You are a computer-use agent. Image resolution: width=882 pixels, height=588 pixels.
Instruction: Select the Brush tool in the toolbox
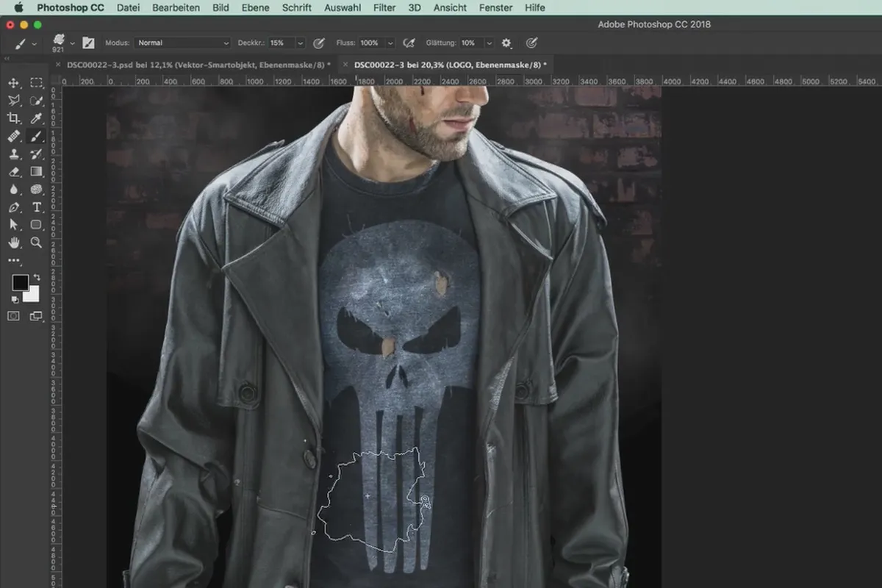pos(36,137)
